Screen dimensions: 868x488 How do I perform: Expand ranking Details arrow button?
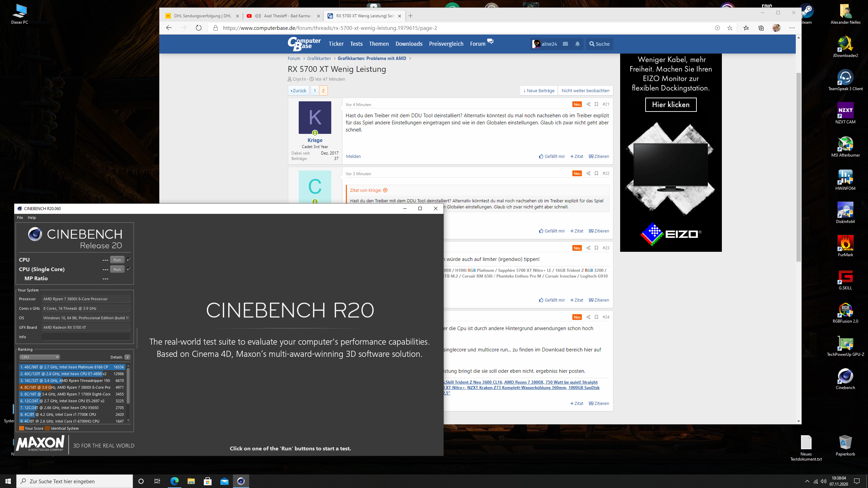127,357
